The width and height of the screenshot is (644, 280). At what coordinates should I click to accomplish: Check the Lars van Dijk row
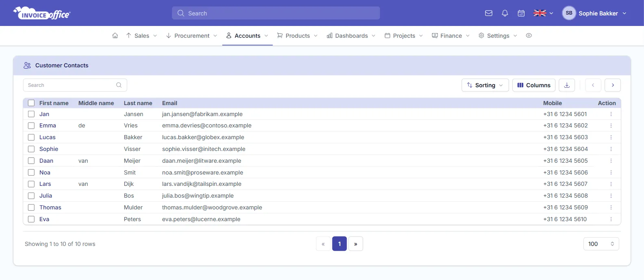coord(31,184)
